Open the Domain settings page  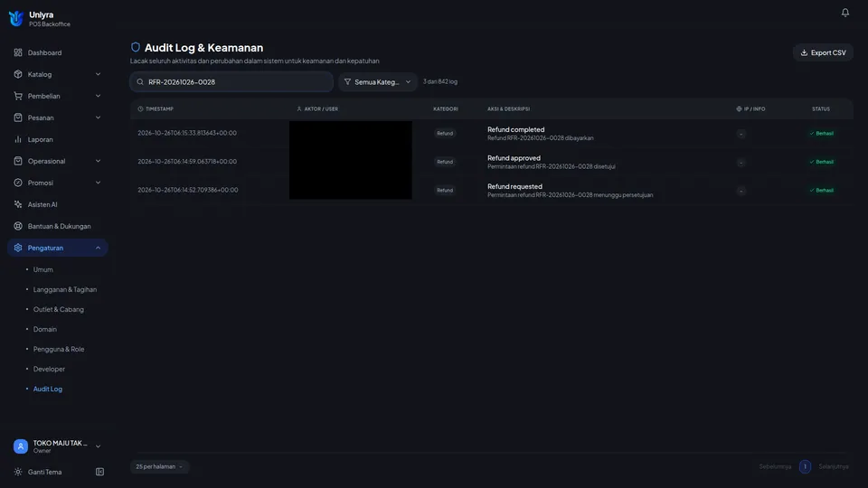tap(45, 329)
